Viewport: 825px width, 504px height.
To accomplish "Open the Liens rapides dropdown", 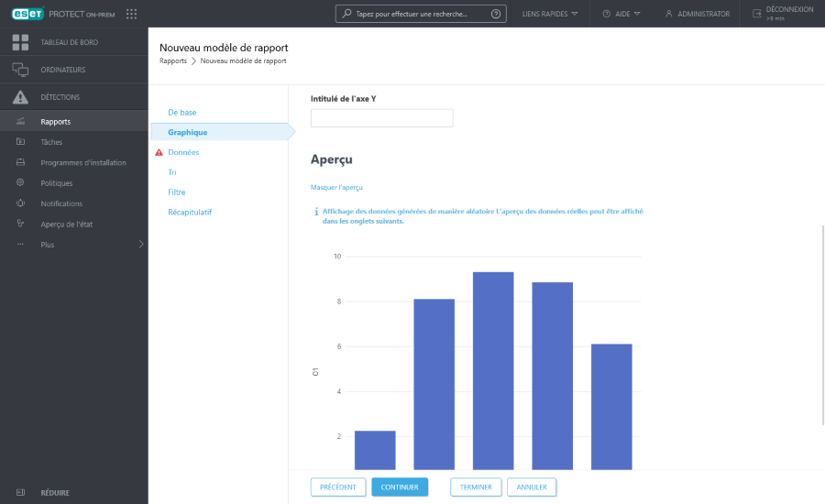I will pos(549,14).
